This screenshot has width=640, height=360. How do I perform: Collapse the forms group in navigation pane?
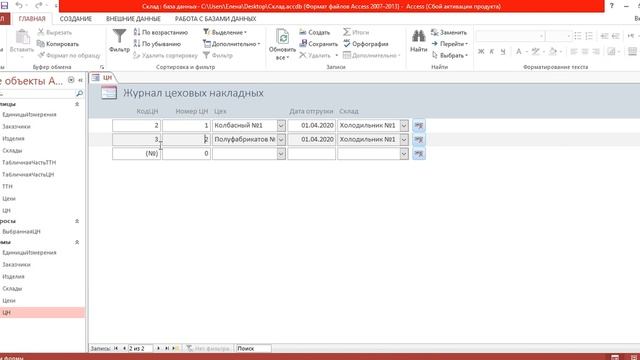[x=77, y=242]
